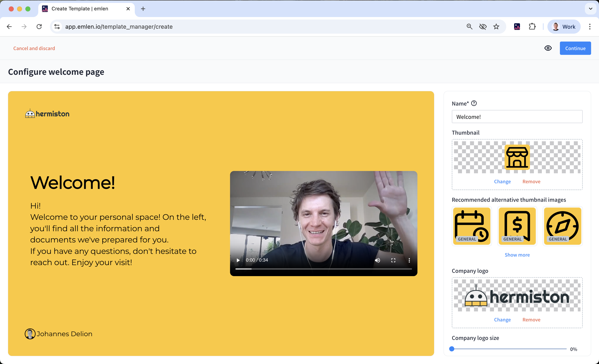The image size is (599, 364).
Task: Open Chrome three-dot menu
Action: (589, 26)
